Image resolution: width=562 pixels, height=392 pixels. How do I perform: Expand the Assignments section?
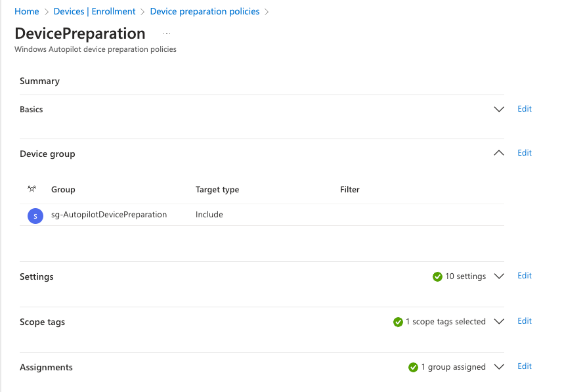tap(499, 367)
